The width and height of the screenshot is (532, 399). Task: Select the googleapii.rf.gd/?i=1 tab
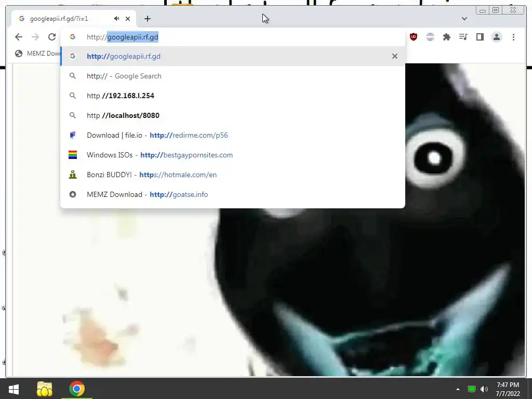tap(74, 19)
